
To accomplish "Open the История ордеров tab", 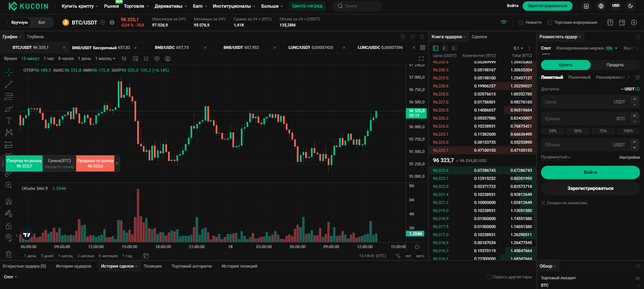I will click(73, 266).
